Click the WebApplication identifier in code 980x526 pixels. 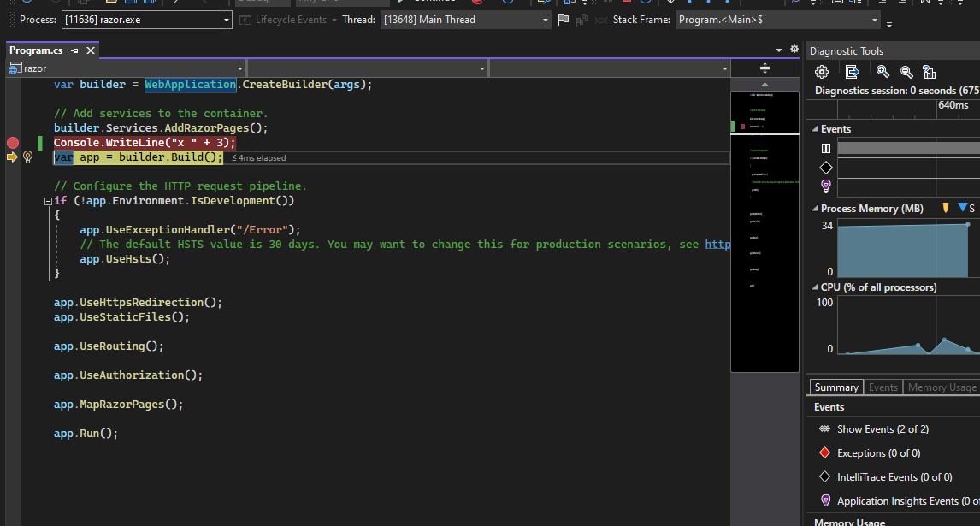tap(191, 85)
